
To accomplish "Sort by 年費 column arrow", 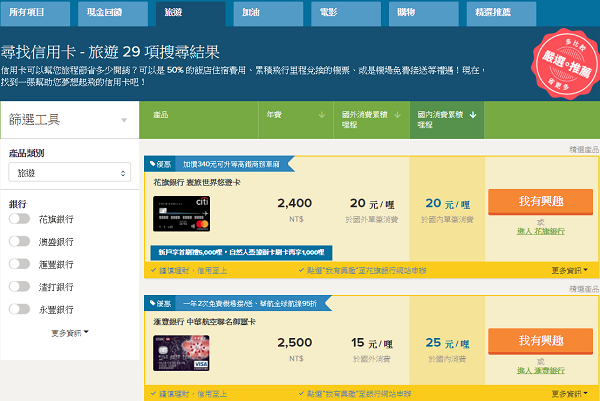I will 322,115.
